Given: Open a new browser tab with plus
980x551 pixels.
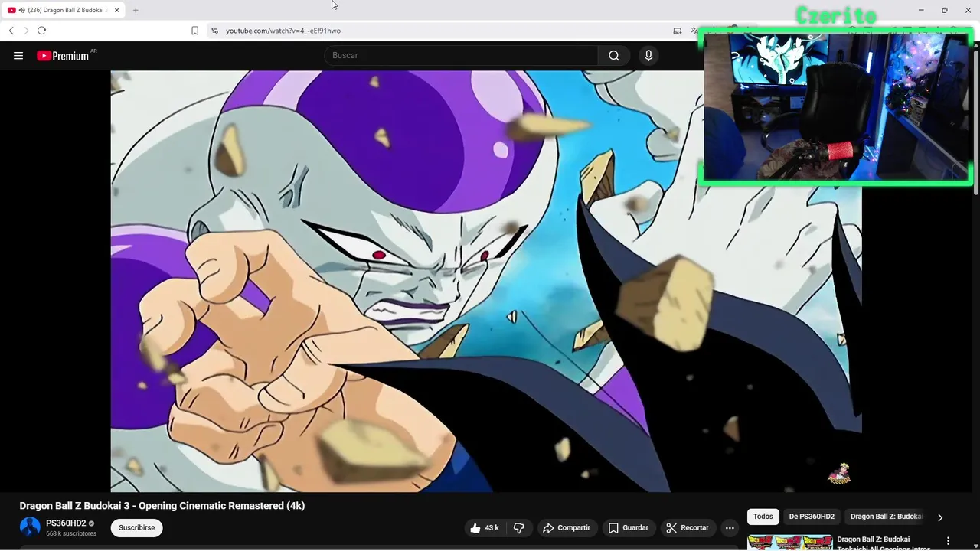Looking at the screenshot, I should tap(136, 10).
